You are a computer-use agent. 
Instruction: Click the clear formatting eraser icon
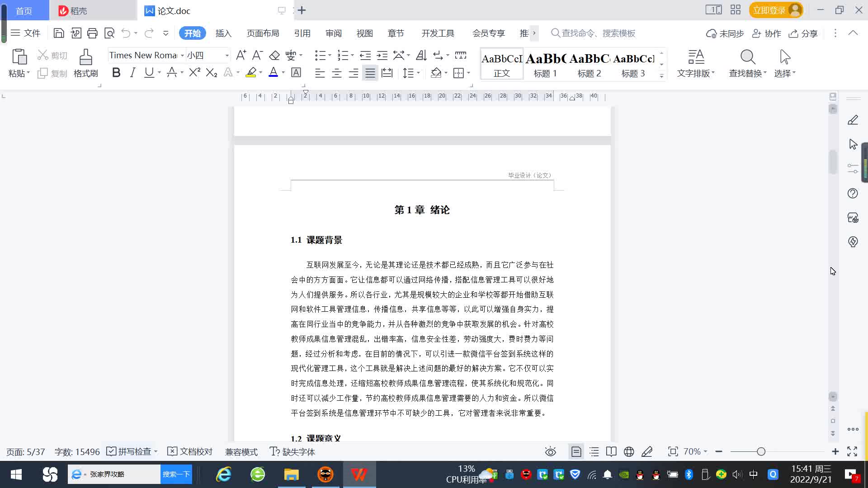(x=274, y=56)
